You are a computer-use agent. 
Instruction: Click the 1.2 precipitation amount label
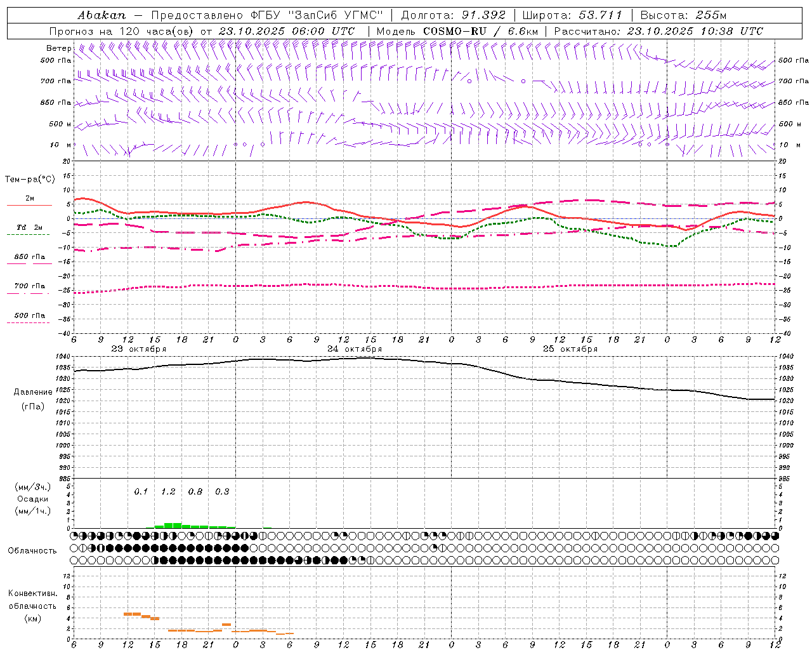click(x=168, y=491)
